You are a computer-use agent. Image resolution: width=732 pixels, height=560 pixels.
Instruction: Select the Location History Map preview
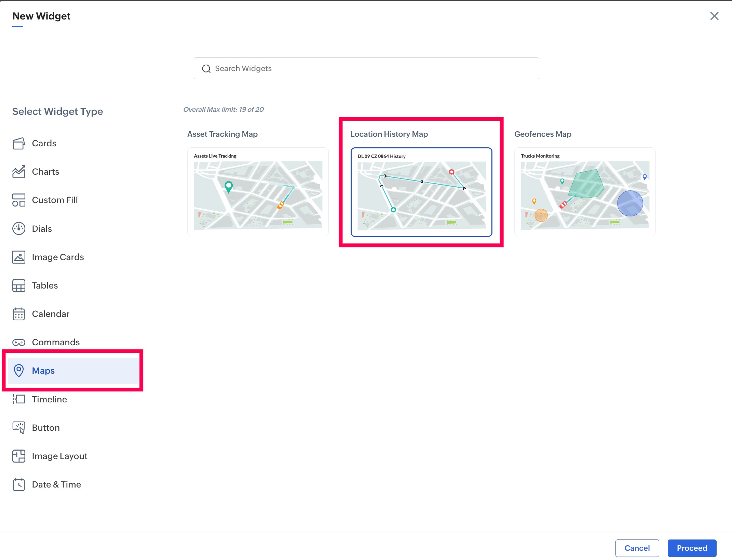pyautogui.click(x=421, y=192)
